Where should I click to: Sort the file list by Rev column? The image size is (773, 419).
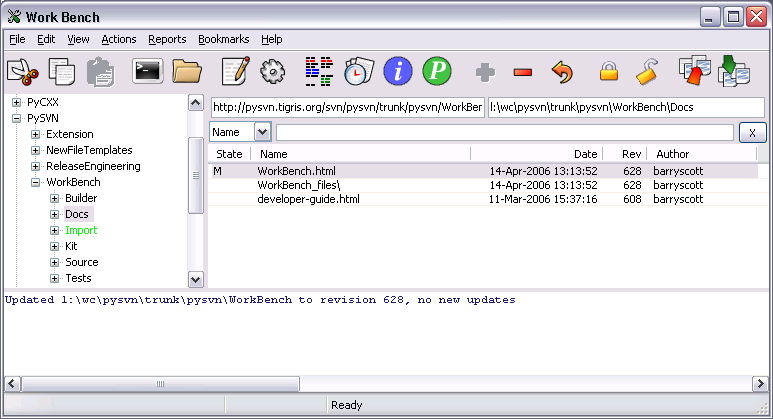[625, 154]
